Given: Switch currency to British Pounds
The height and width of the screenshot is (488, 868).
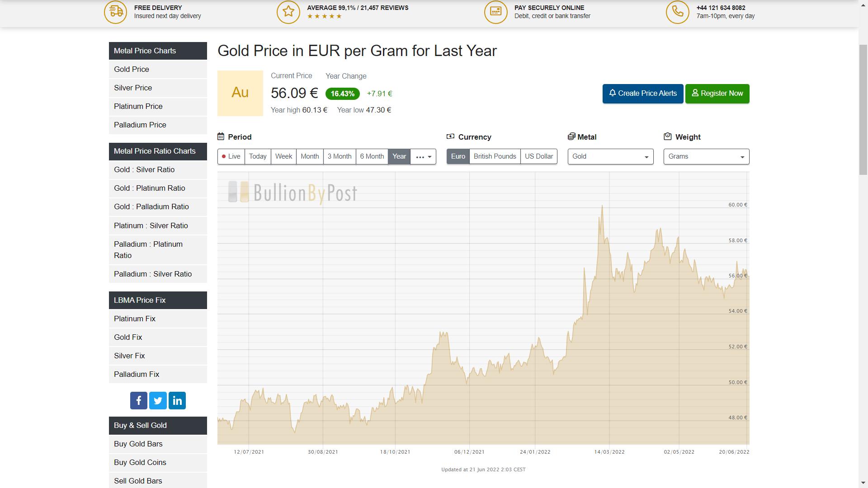Looking at the screenshot, I should click(495, 156).
